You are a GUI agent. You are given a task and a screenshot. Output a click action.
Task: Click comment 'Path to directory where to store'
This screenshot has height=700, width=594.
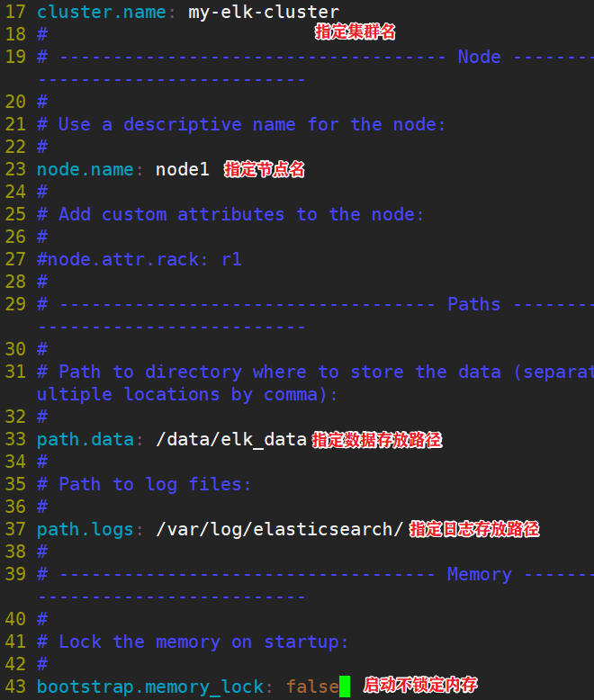(x=231, y=372)
